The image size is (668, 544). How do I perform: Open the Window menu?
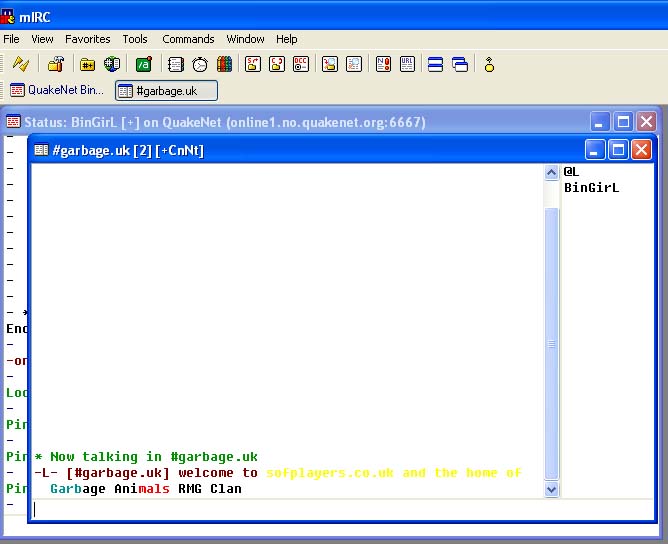pos(245,39)
